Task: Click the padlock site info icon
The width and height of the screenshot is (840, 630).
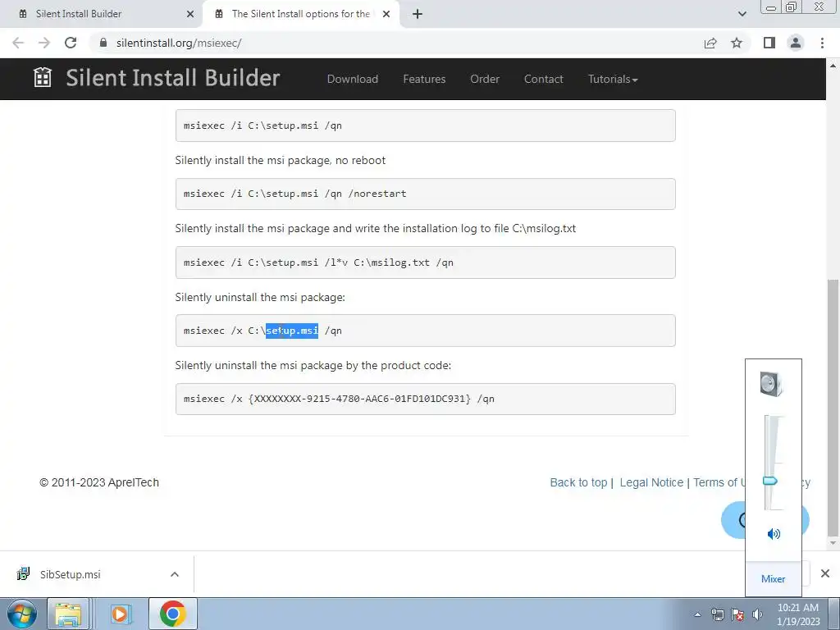Action: (103, 43)
